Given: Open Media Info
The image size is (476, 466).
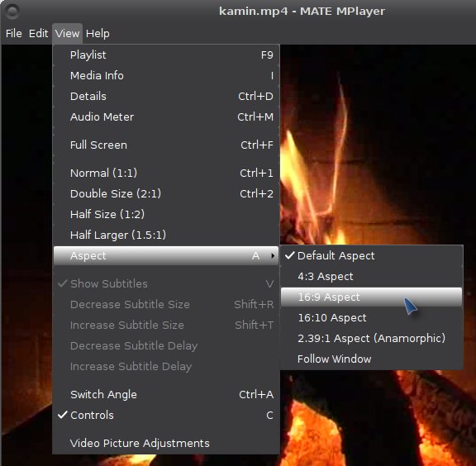Looking at the screenshot, I should [166, 75].
